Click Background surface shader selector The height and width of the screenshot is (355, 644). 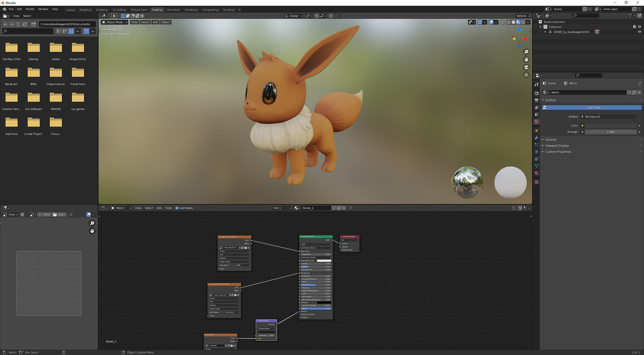609,117
